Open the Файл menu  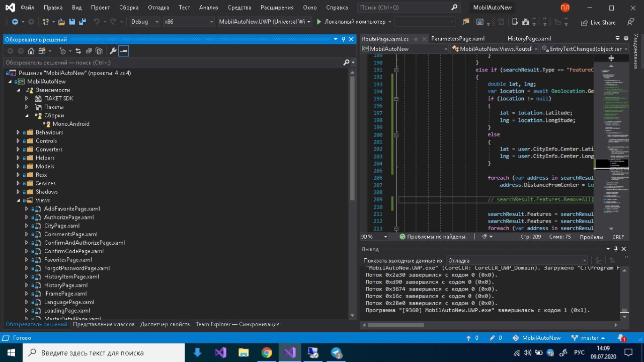(x=28, y=8)
